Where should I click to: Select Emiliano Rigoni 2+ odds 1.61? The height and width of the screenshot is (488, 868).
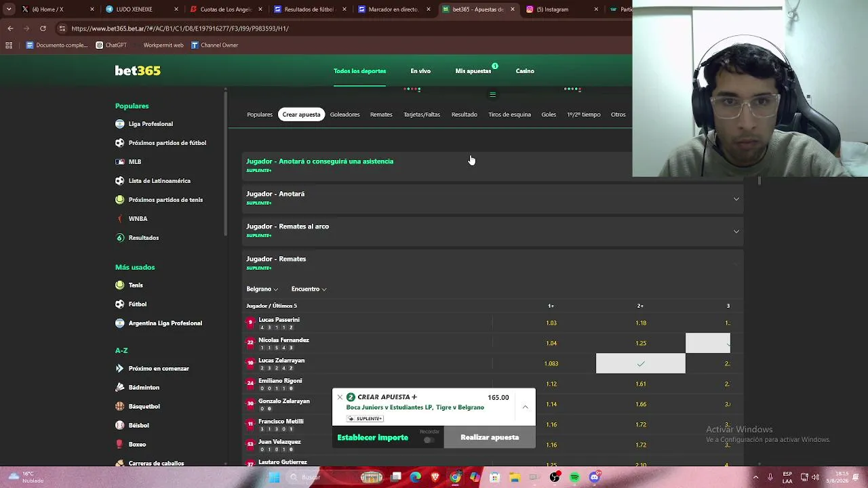(641, 384)
